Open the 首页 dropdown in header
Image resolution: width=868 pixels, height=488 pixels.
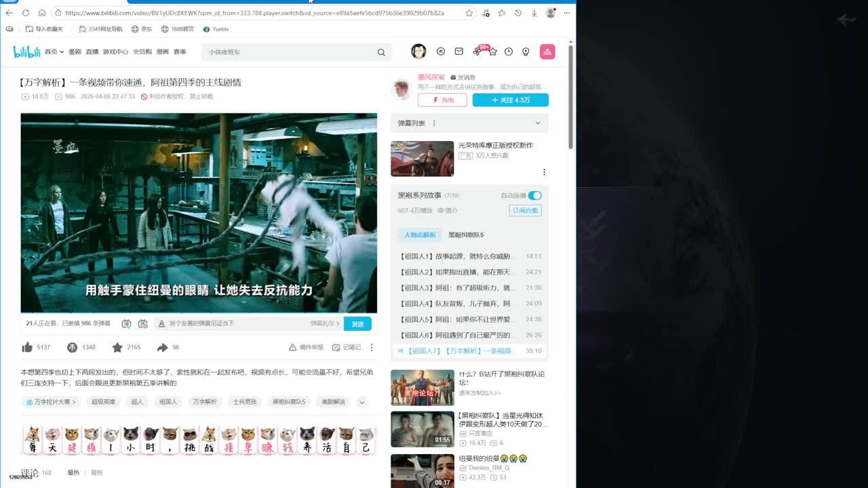(54, 52)
